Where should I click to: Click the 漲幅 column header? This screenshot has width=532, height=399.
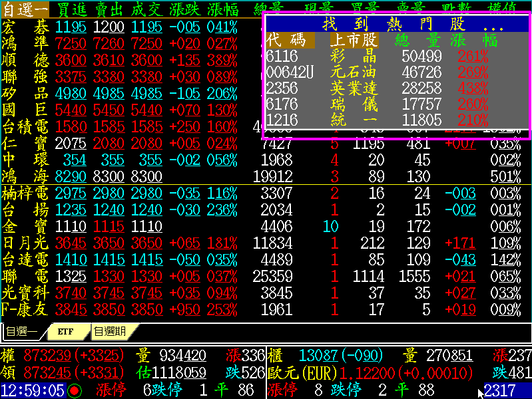(x=222, y=9)
